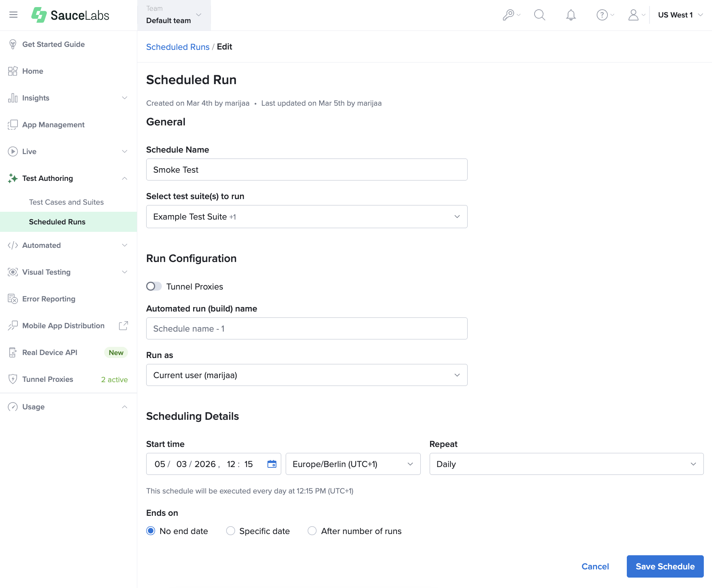Toggle the Tunnel Proxies switch
The width and height of the screenshot is (712, 588).
154,286
